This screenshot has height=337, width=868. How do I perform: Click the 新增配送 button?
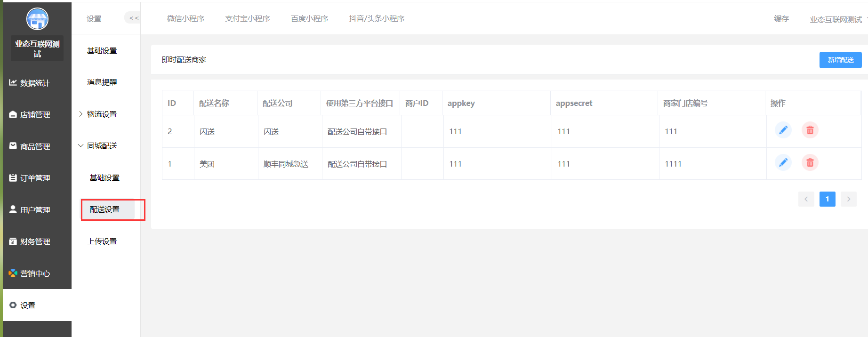click(841, 60)
